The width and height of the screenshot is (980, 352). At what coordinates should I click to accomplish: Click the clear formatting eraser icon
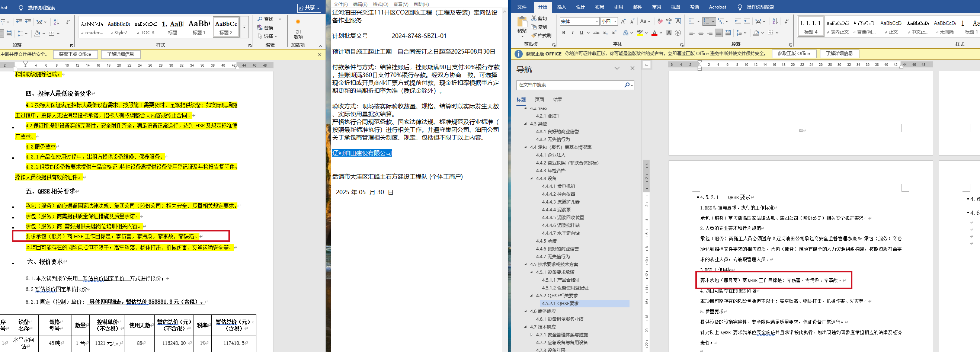pyautogui.click(x=660, y=21)
